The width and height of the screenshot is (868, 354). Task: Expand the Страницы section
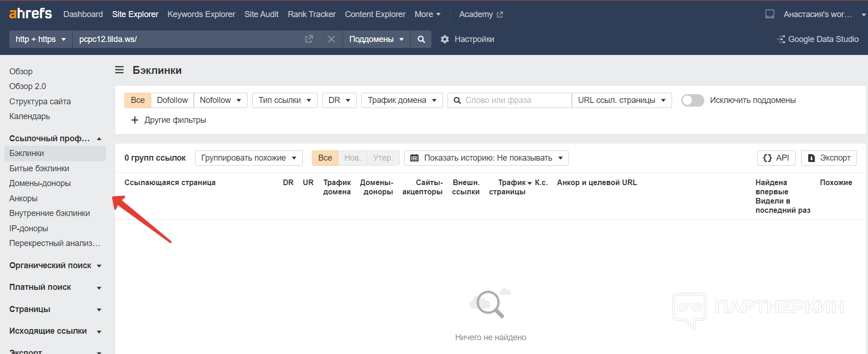(x=55, y=309)
